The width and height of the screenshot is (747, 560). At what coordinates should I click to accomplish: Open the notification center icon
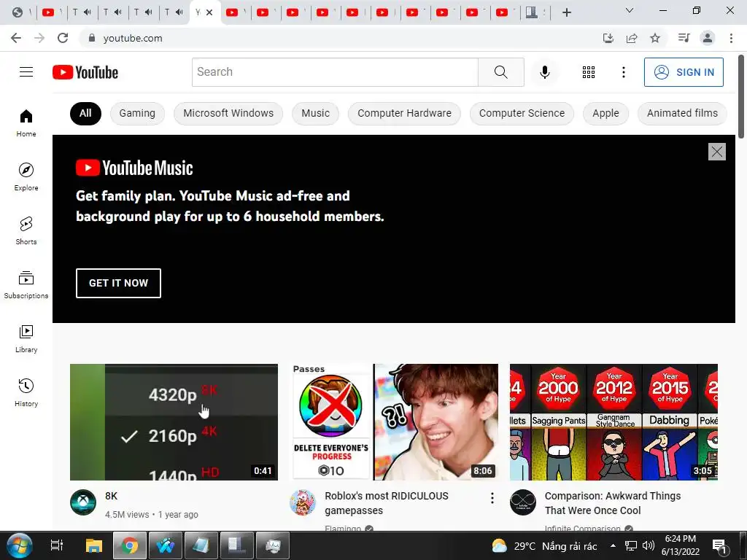pyautogui.click(x=719, y=545)
